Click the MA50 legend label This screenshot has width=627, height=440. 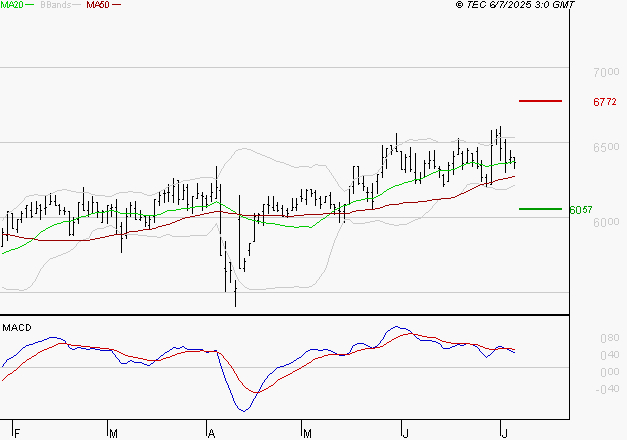pyautogui.click(x=98, y=5)
